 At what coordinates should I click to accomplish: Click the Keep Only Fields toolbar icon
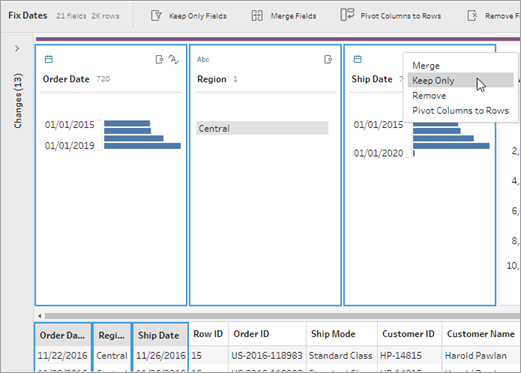coord(156,16)
